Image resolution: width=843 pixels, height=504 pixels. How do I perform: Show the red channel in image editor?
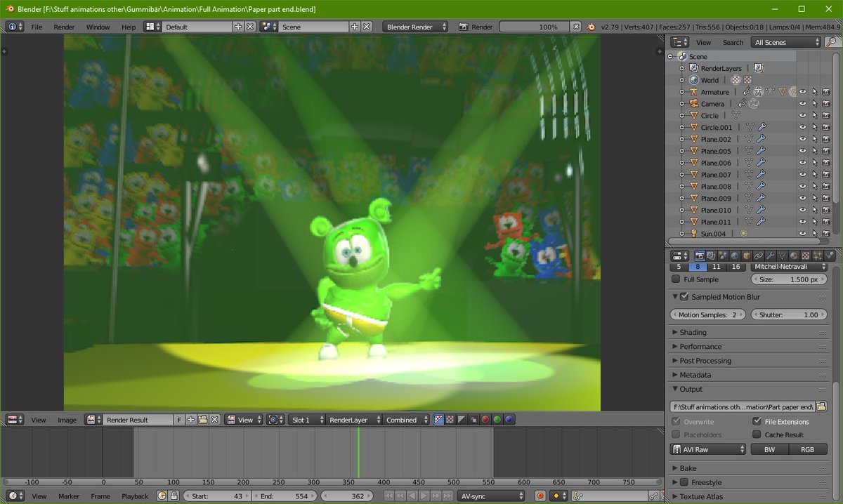click(x=485, y=420)
